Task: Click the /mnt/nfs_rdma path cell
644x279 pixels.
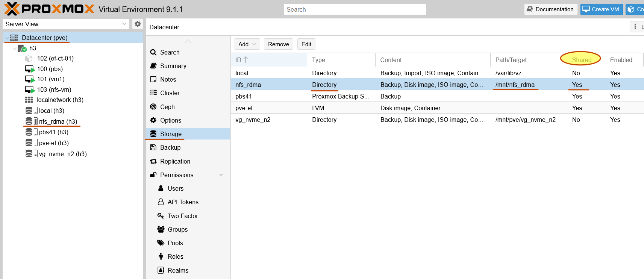Action: [515, 85]
